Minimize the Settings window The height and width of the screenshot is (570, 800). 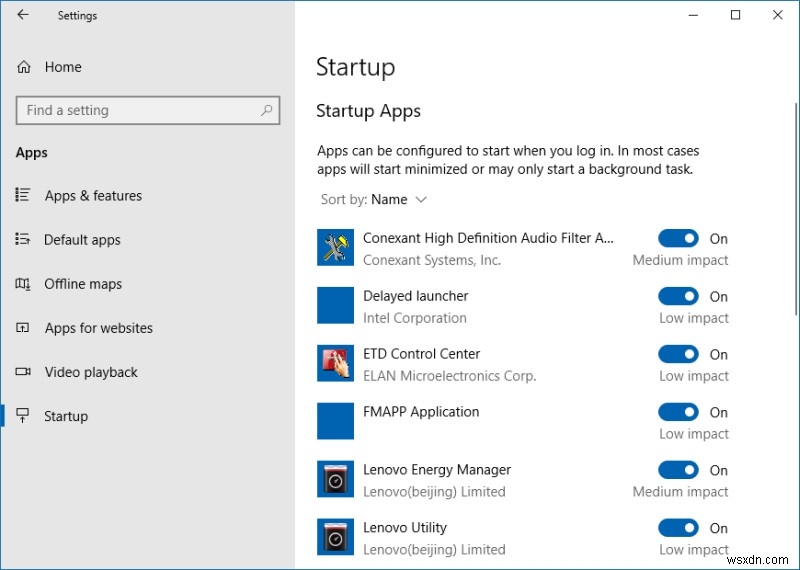pos(693,15)
